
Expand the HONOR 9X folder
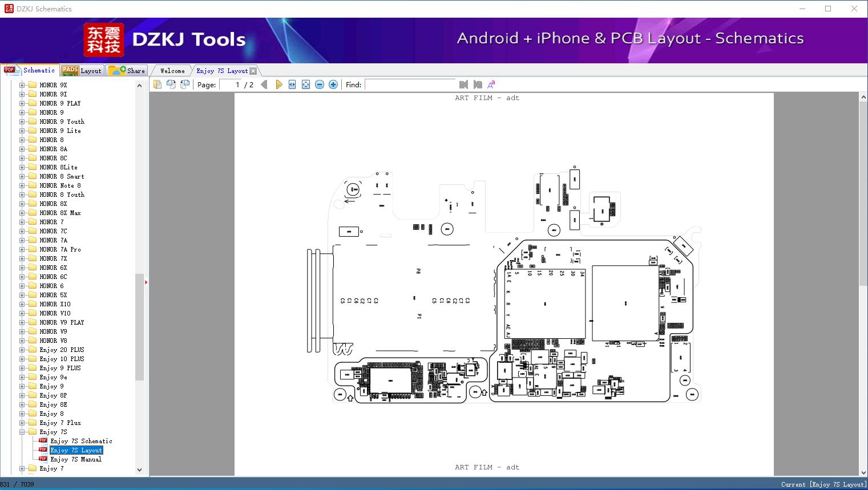point(22,85)
